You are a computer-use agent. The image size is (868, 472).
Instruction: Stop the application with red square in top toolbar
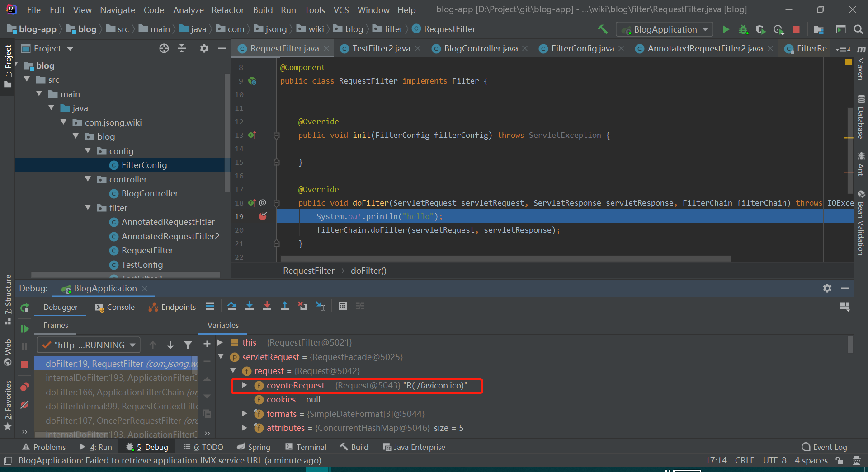point(796,29)
